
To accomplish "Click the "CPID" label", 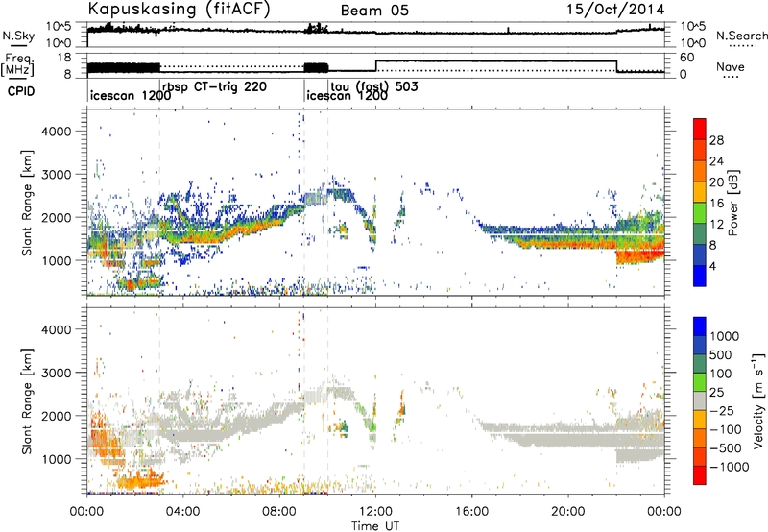I will pyautogui.click(x=21, y=91).
